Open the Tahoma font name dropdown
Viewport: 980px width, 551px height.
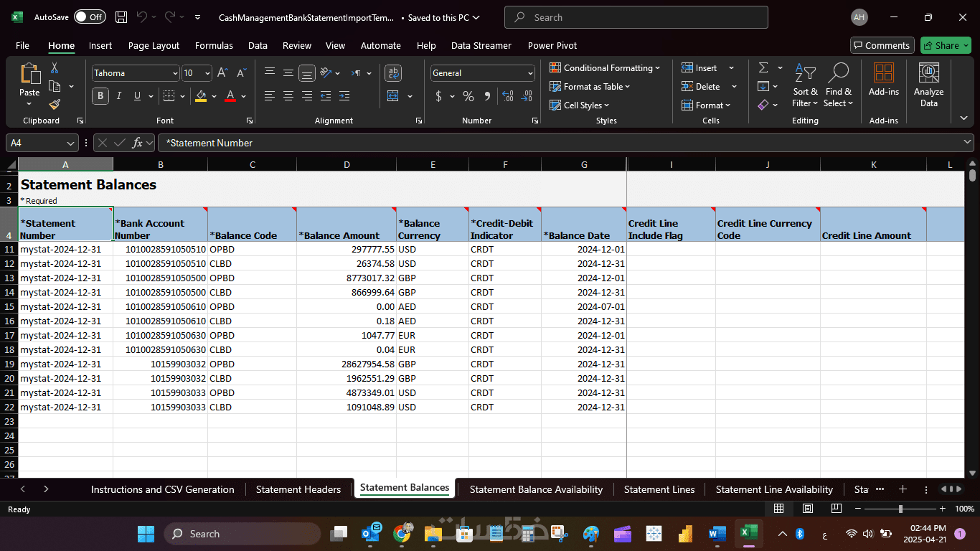pos(175,73)
